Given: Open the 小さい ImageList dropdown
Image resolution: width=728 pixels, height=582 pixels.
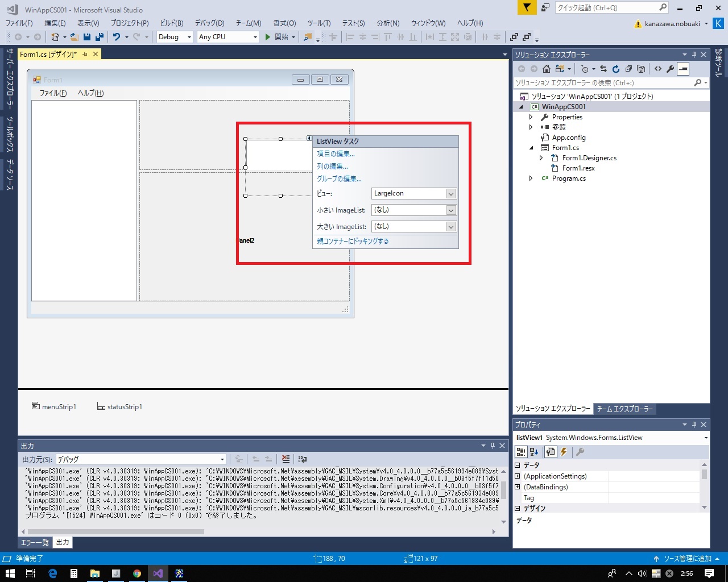Looking at the screenshot, I should pos(451,210).
